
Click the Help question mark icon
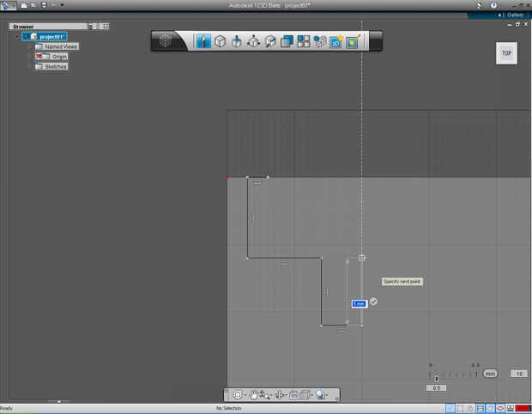coord(493,5)
